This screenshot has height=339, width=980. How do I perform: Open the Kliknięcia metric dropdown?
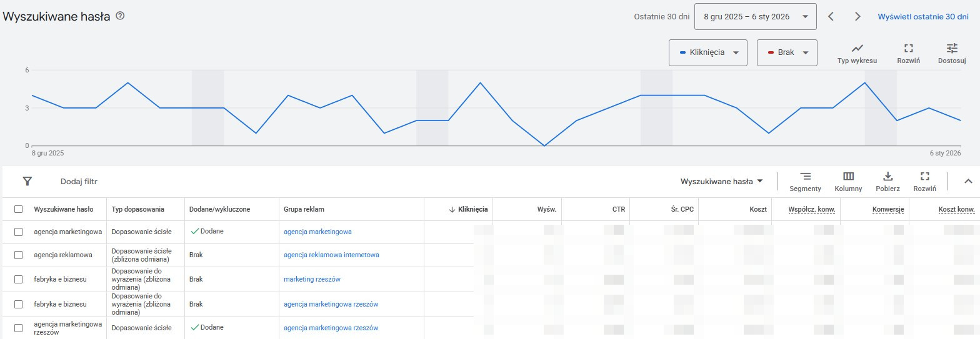(707, 52)
